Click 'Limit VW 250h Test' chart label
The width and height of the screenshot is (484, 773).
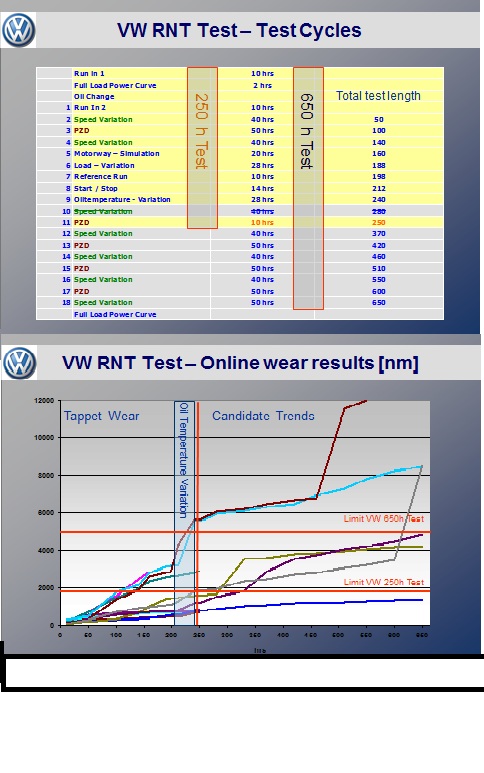[383, 582]
